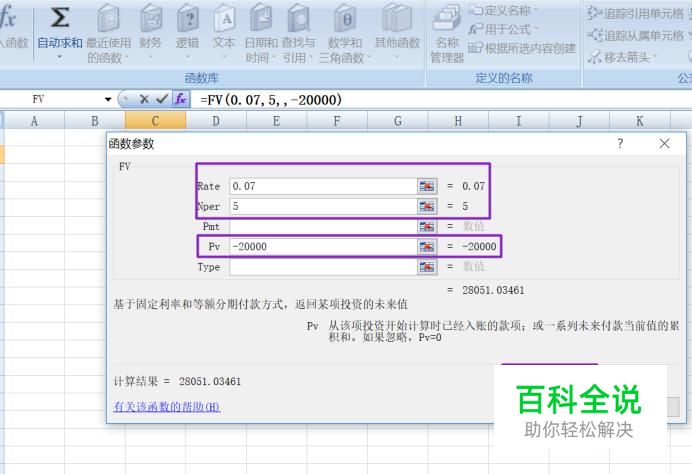Click the Pmt input field

click(323, 226)
